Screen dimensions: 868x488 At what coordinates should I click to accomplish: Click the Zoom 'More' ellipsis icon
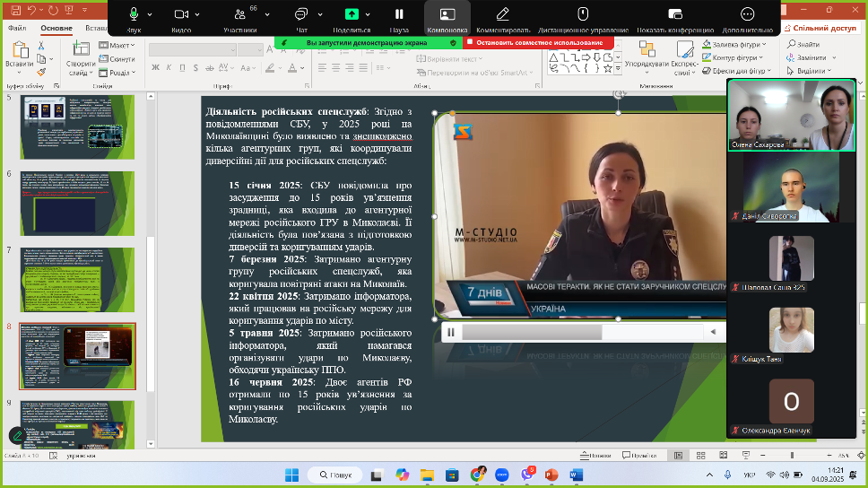point(747,14)
